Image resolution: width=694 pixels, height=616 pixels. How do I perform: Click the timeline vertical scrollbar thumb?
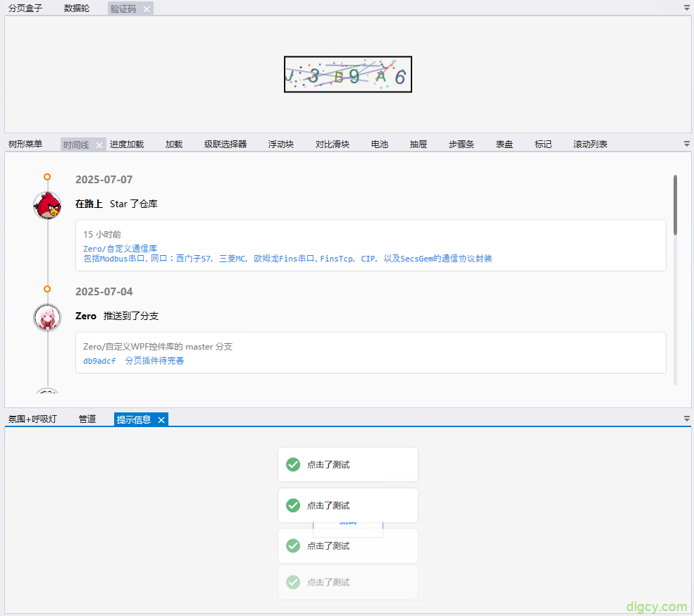[x=675, y=204]
